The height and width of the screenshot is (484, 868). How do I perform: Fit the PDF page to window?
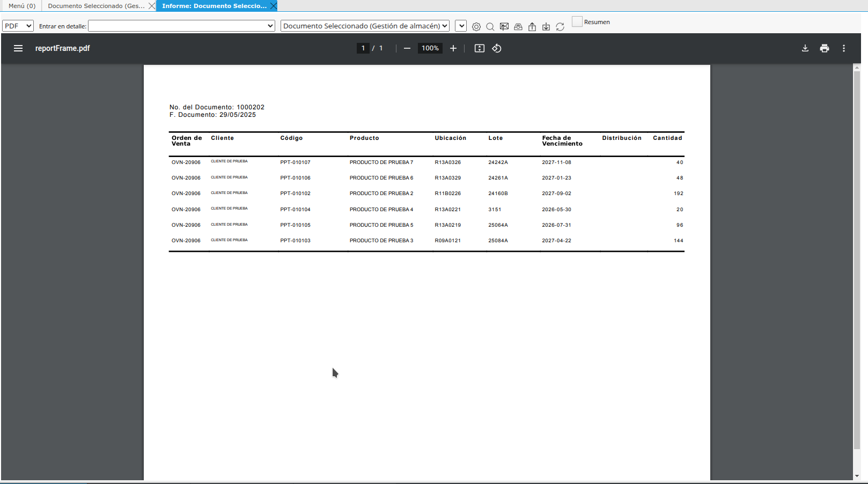tap(480, 48)
